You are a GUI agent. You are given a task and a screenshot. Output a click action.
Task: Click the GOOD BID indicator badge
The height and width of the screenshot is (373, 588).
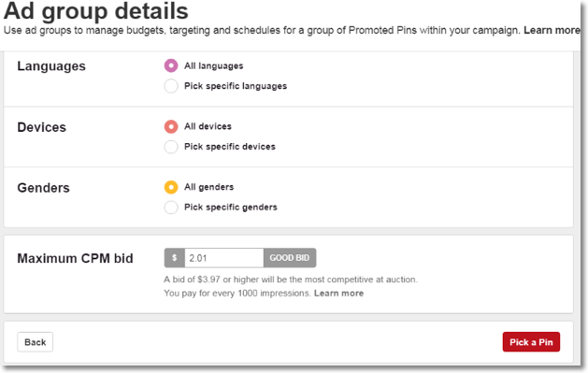click(x=290, y=258)
